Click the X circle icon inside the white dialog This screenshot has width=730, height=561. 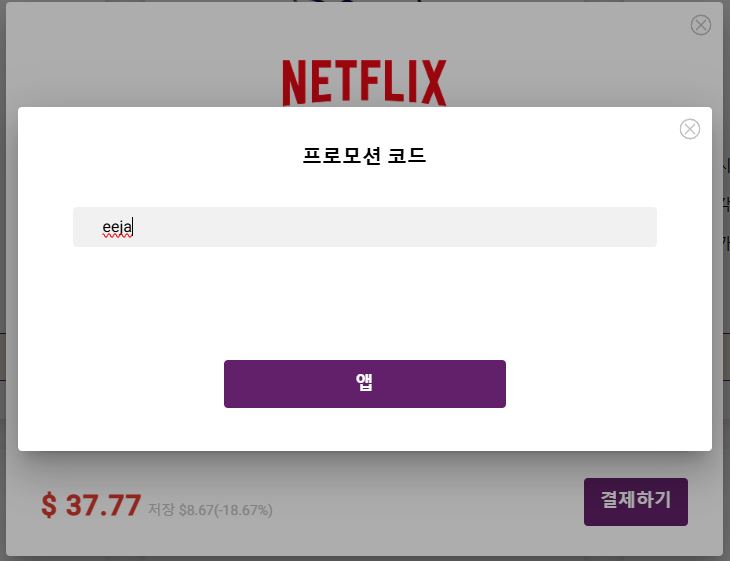point(689,129)
